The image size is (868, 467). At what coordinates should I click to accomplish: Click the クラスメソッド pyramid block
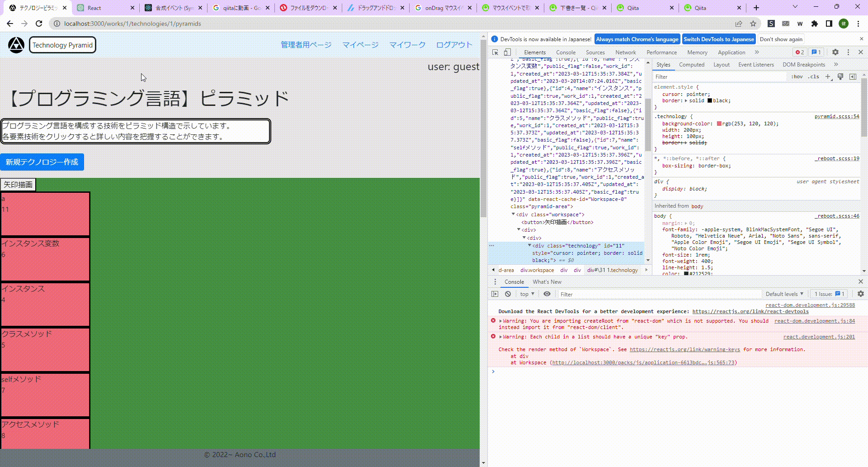[x=45, y=349]
